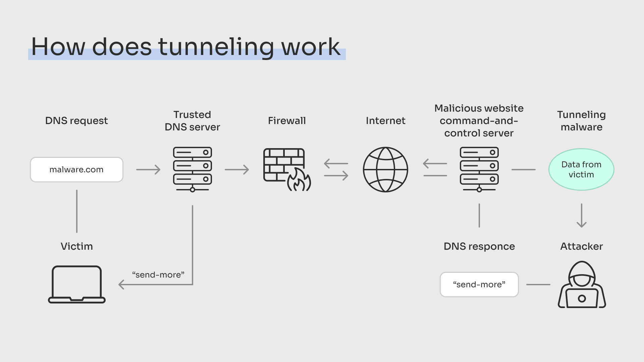The width and height of the screenshot is (644, 362).
Task: Select the DNS request malware.com box
Action: [76, 169]
